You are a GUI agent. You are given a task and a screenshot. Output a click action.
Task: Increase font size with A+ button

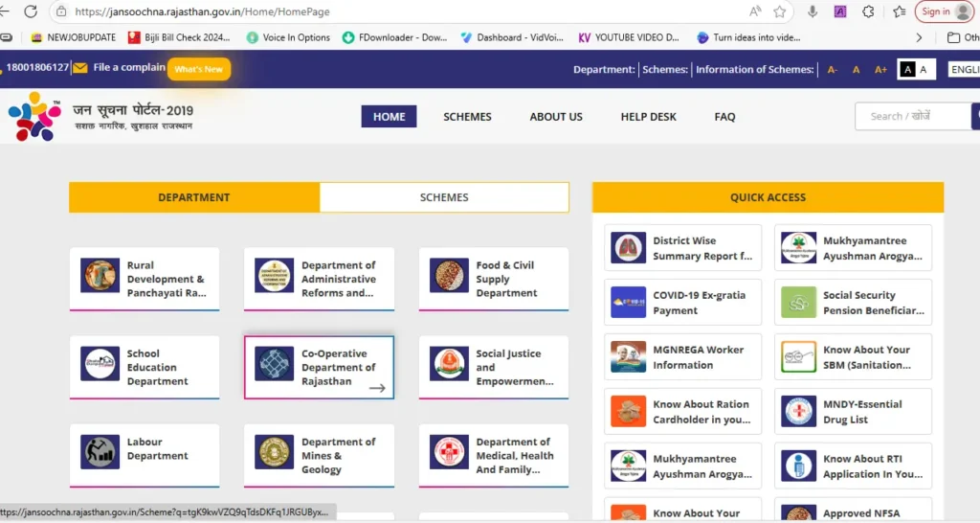pyautogui.click(x=880, y=69)
